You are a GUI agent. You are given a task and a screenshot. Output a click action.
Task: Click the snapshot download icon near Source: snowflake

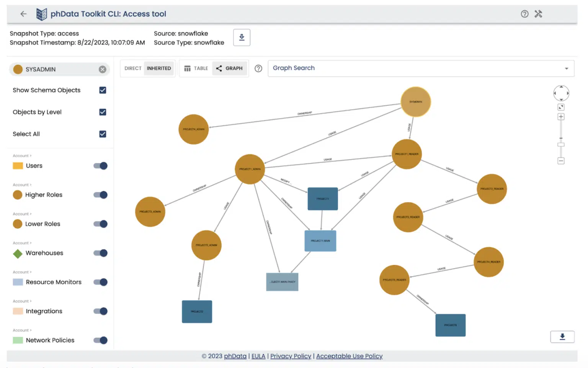(242, 37)
